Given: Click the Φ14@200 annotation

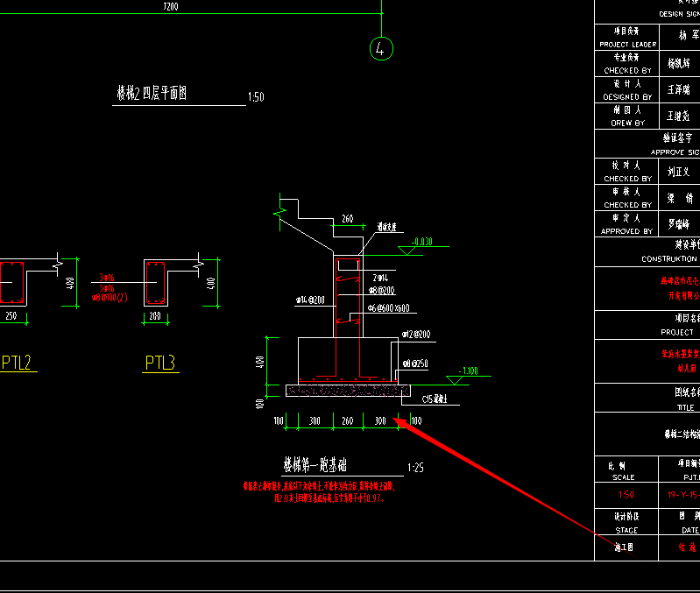Looking at the screenshot, I should pos(310,300).
